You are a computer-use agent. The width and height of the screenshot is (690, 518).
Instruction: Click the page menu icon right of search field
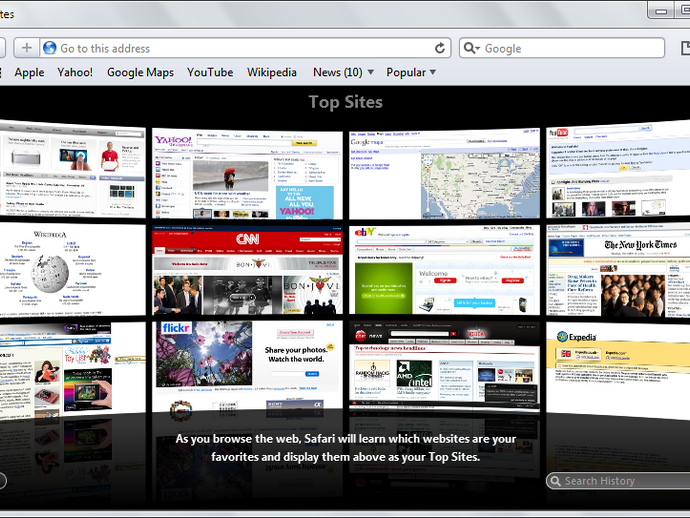click(x=685, y=48)
